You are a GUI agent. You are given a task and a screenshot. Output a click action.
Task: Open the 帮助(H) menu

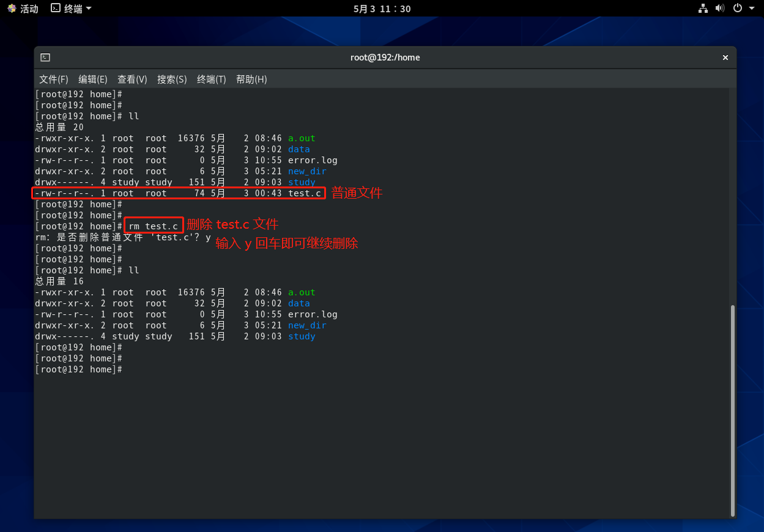point(251,79)
